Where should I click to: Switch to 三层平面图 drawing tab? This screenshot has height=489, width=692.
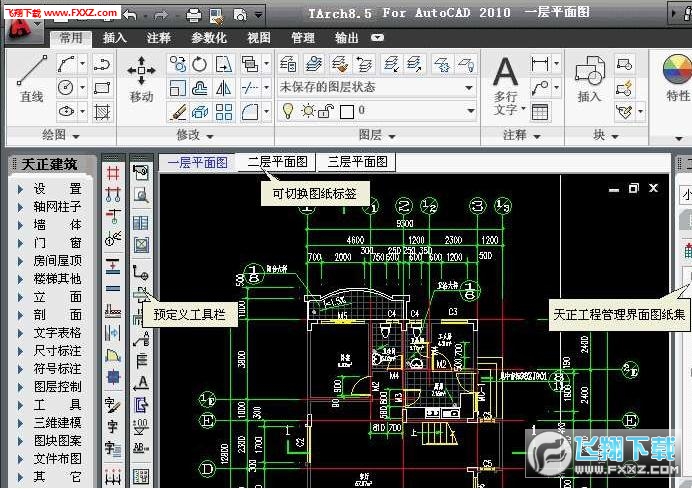point(357,162)
